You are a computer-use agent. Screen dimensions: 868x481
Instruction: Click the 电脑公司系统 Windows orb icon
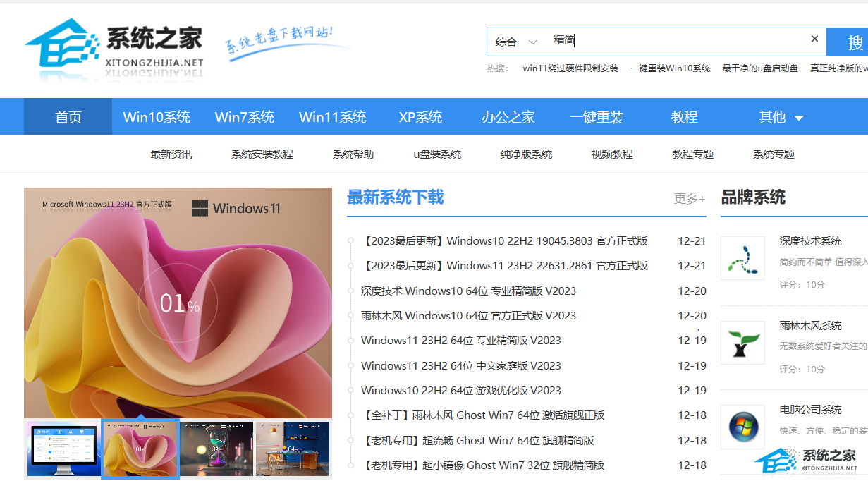742,427
